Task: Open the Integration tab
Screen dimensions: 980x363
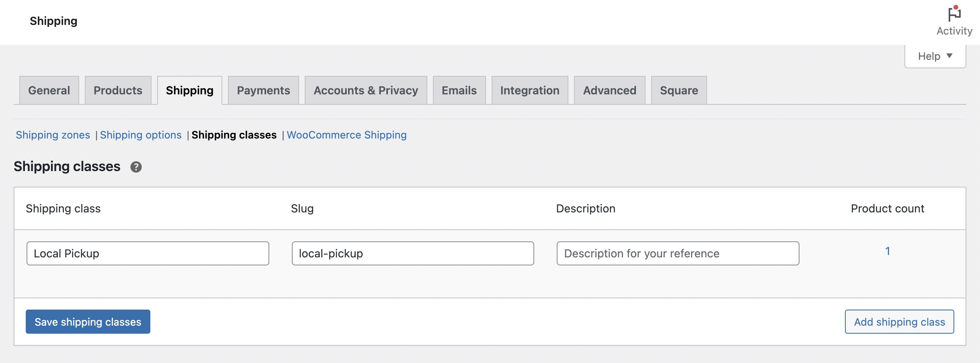Action: [530, 90]
